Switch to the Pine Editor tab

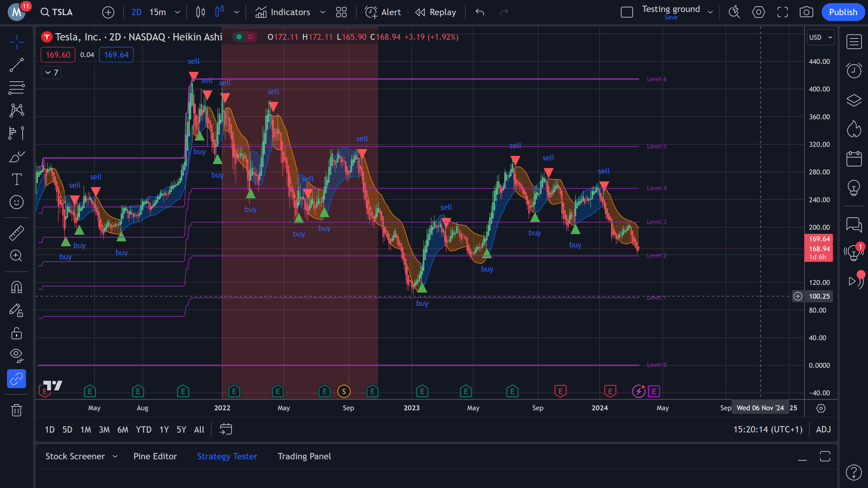pyautogui.click(x=155, y=456)
